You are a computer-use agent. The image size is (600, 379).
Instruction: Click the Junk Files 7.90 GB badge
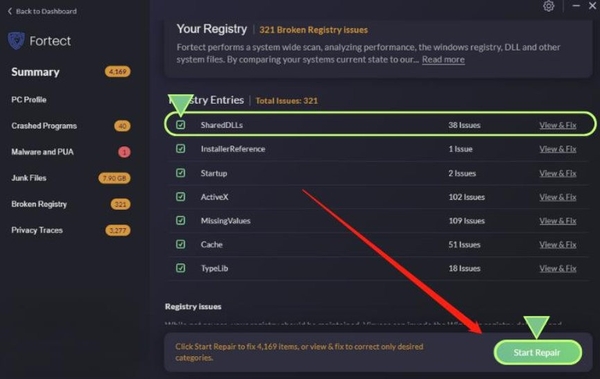tap(114, 178)
